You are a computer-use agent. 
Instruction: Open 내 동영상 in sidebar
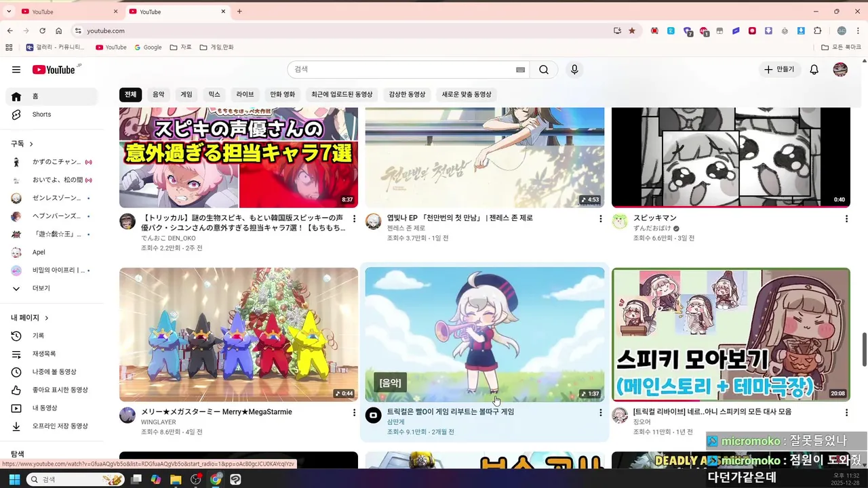(52, 408)
